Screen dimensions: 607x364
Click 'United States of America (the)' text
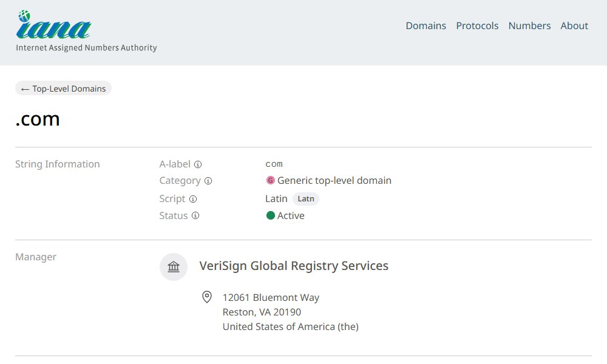291,327
